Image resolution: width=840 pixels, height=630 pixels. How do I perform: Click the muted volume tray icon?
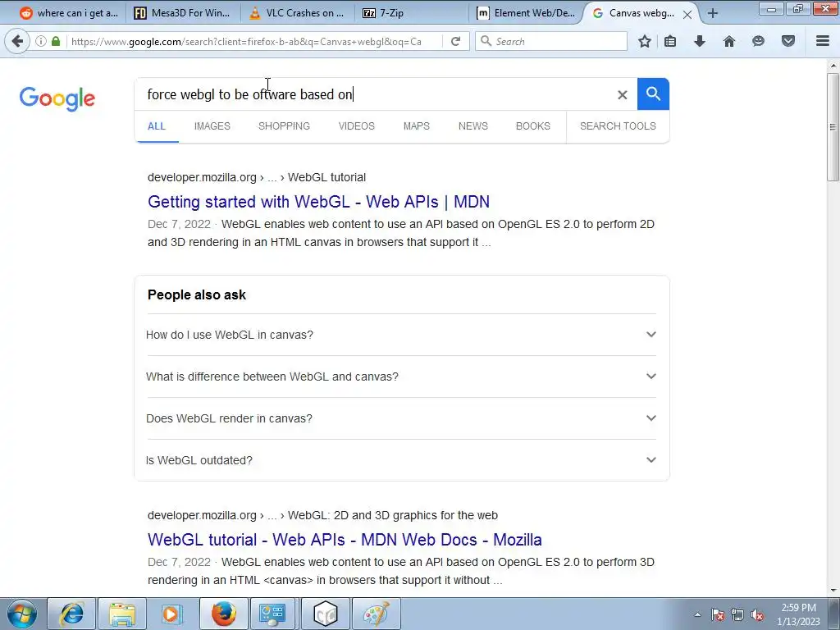pyautogui.click(x=757, y=614)
